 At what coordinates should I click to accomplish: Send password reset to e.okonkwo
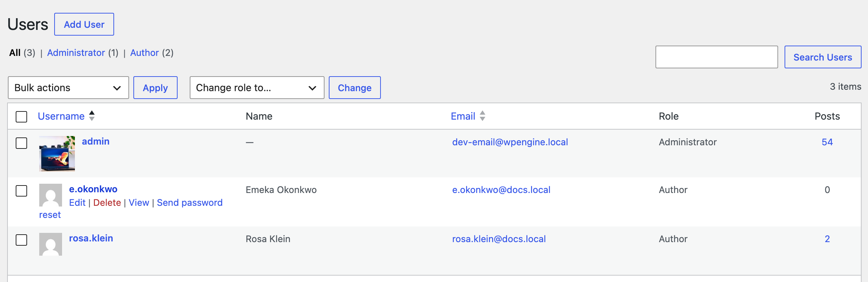click(x=190, y=203)
